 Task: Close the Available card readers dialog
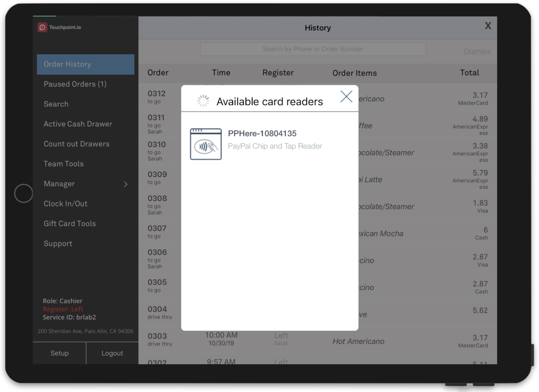(346, 96)
